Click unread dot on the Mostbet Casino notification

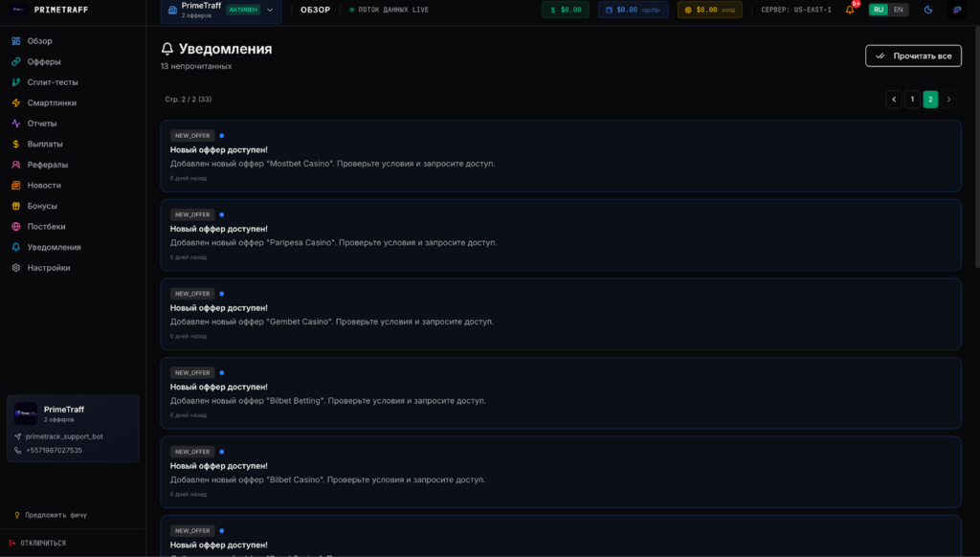pyautogui.click(x=222, y=136)
